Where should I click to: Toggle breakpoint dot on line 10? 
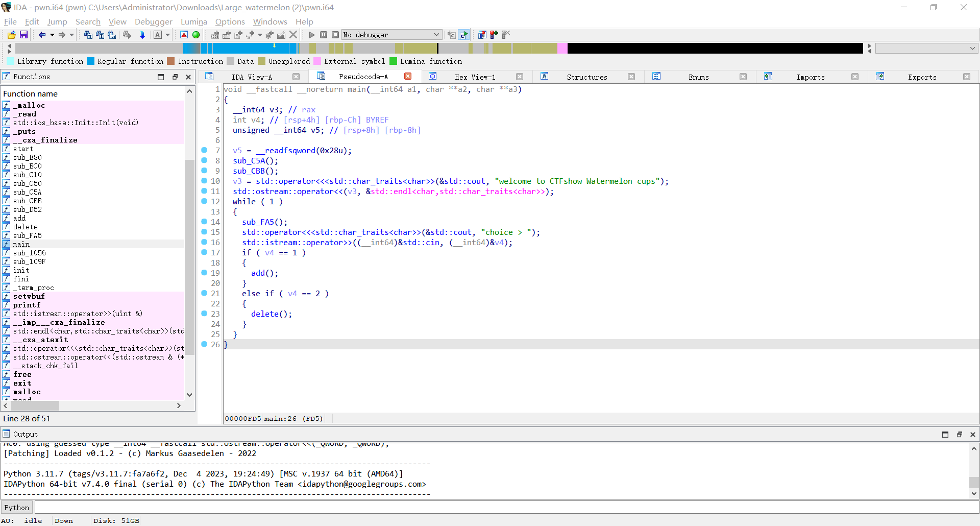pos(204,181)
